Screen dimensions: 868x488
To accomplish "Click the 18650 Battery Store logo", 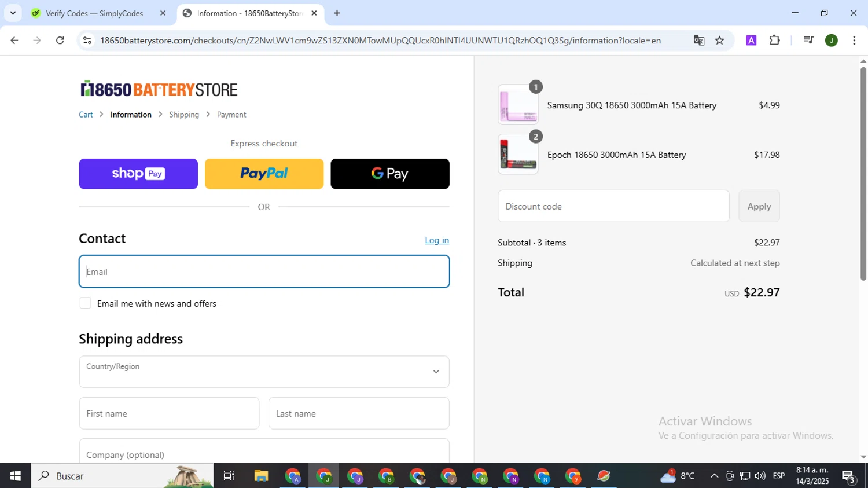I will [159, 89].
